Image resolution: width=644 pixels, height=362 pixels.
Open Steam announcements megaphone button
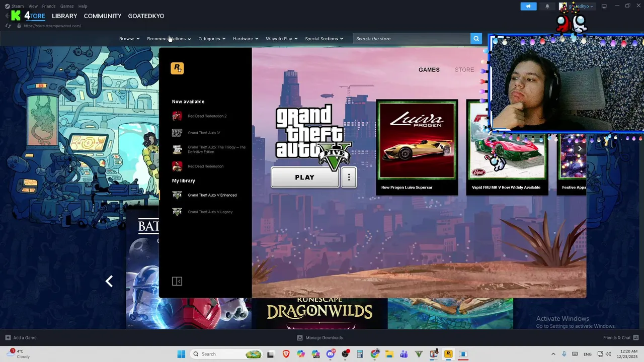point(528,7)
